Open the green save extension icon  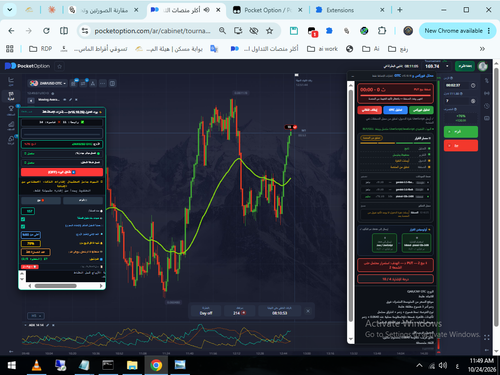click(x=294, y=31)
